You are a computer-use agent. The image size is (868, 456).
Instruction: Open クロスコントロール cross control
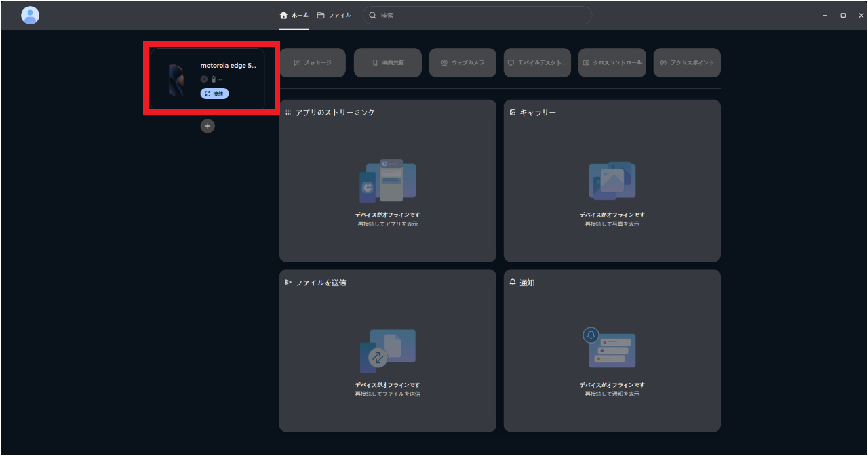coord(612,62)
